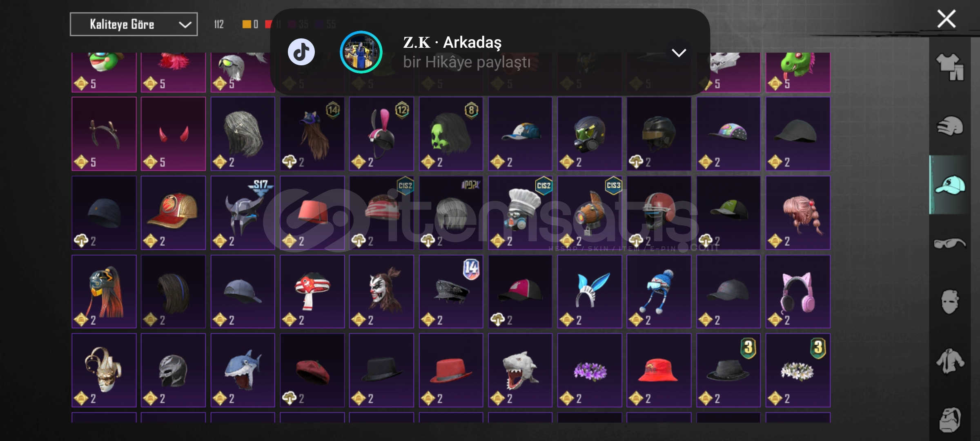
Task: Open Z.K's profile avatar in notification
Action: (x=361, y=52)
